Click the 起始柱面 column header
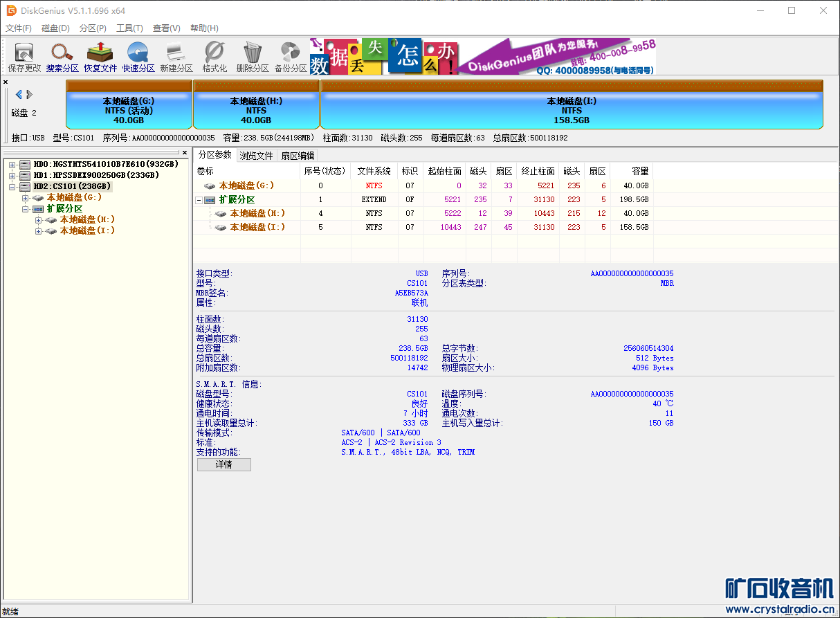This screenshot has width=840, height=618. (444, 171)
